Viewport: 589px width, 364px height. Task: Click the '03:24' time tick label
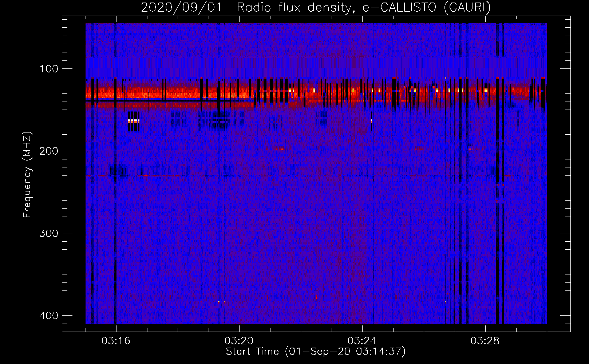tap(362, 341)
